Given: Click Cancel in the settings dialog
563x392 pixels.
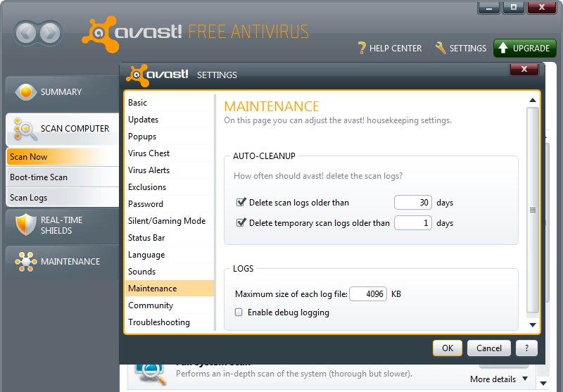Looking at the screenshot, I should [x=488, y=348].
